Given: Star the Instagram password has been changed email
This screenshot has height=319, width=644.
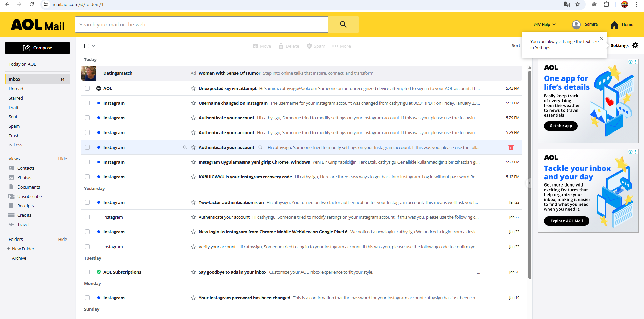Looking at the screenshot, I should click(x=193, y=298).
